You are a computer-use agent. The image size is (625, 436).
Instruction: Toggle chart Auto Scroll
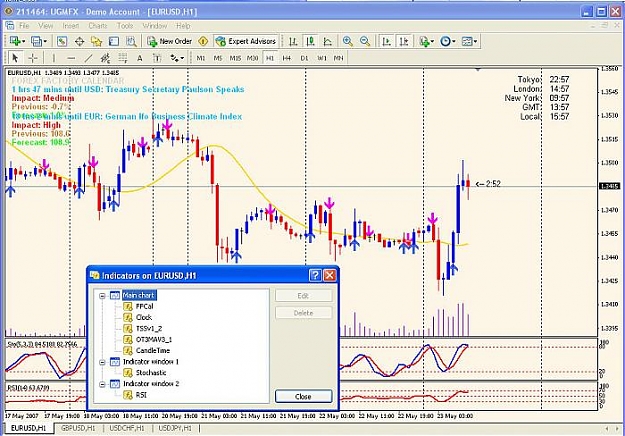pos(386,41)
